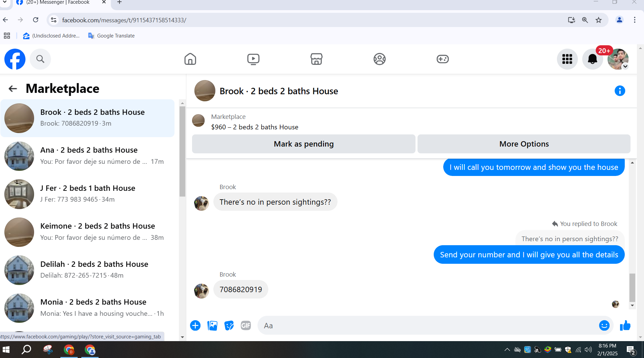Screen dimensions: 644x358
Task: Click browser back navigation arrow
Action: point(5,20)
